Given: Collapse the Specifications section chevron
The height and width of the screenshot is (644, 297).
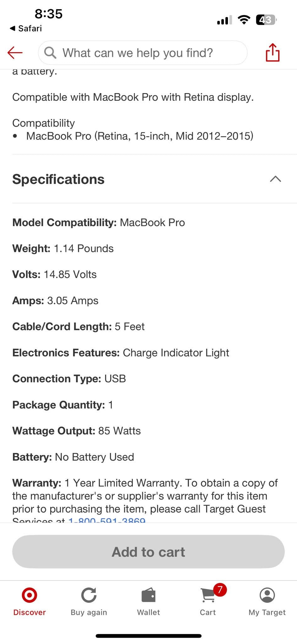Looking at the screenshot, I should (275, 179).
